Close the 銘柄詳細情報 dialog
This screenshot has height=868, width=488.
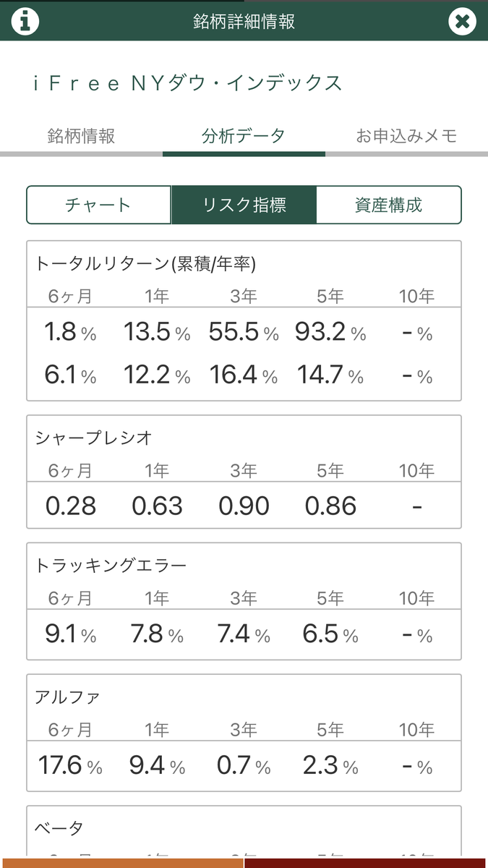pyautogui.click(x=462, y=20)
